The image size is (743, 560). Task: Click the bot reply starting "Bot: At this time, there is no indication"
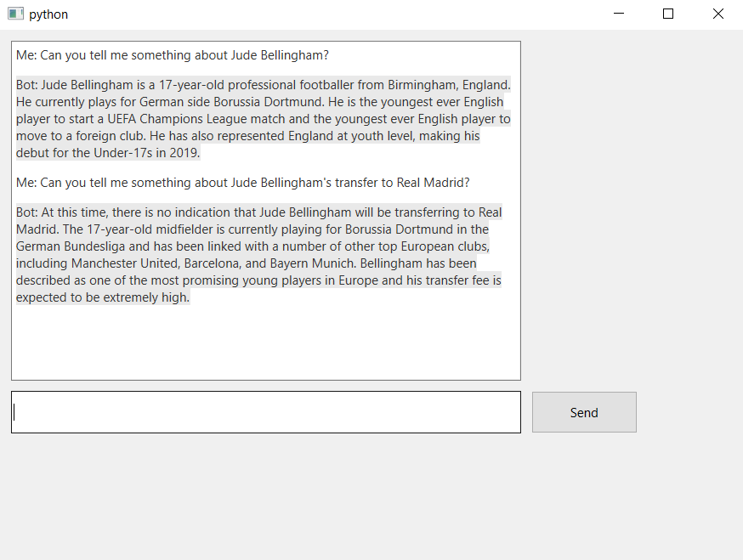[258, 254]
